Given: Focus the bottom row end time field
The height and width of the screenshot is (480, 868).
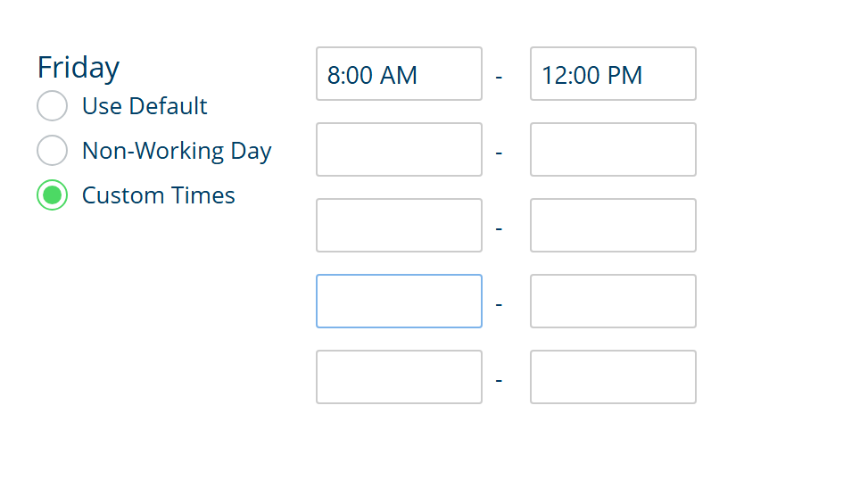Looking at the screenshot, I should (613, 377).
